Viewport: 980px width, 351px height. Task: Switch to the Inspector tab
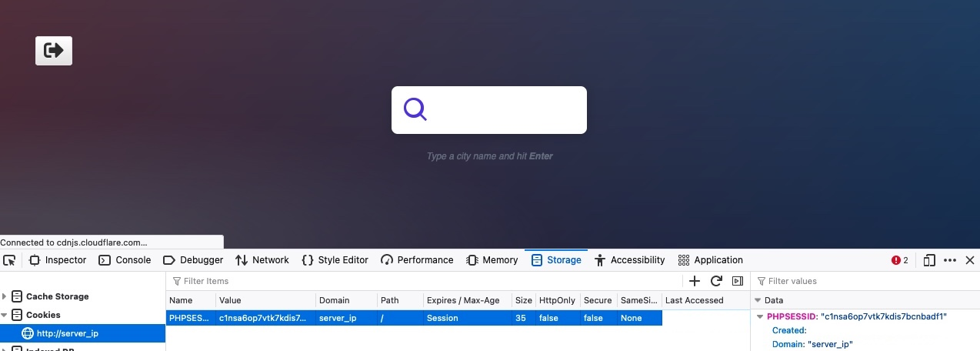coord(58,260)
